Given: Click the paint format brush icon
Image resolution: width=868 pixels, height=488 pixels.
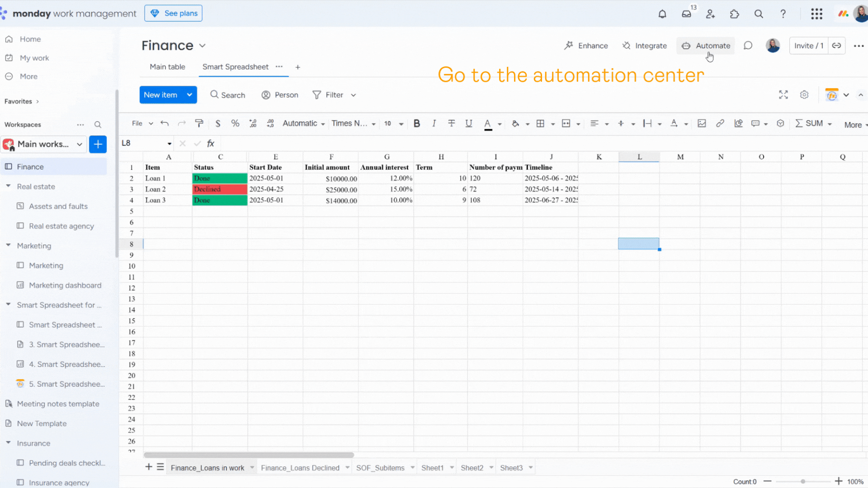Looking at the screenshot, I should [199, 123].
